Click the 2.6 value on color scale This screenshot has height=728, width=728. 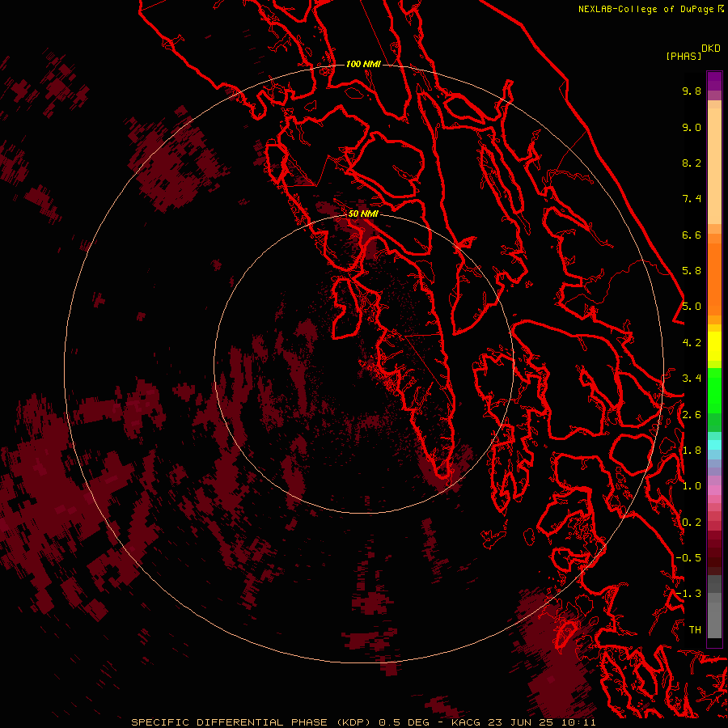tap(692, 415)
